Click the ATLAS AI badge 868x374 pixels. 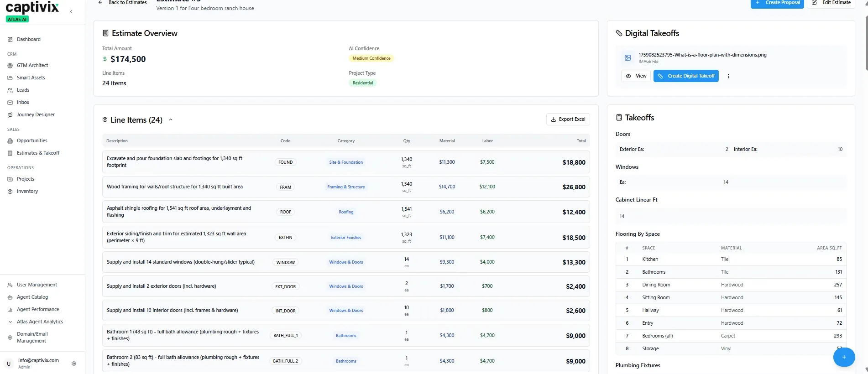[17, 19]
